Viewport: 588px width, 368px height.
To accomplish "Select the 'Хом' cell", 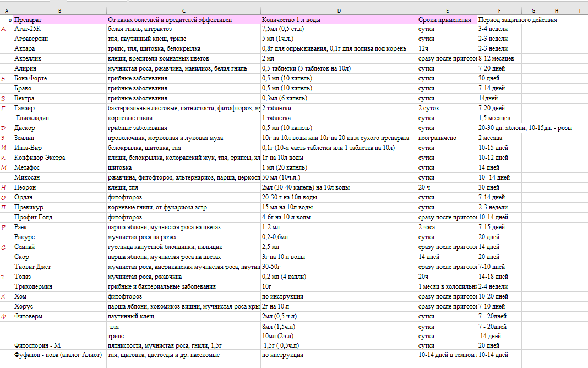I will [x=59, y=297].
